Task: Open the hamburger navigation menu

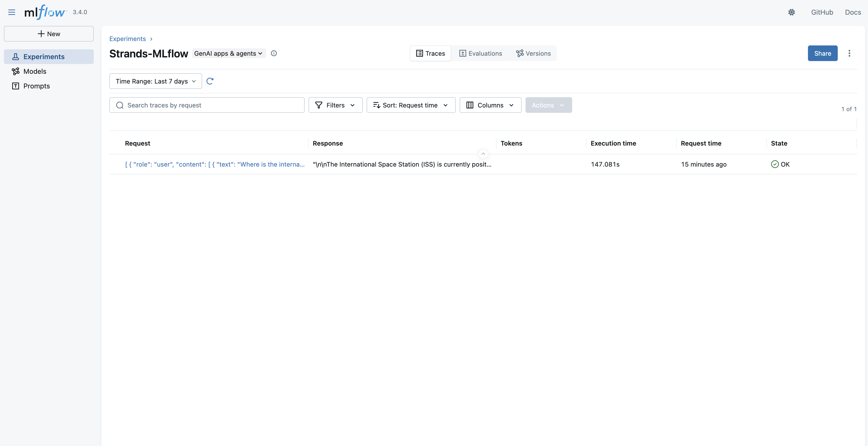Action: (11, 12)
